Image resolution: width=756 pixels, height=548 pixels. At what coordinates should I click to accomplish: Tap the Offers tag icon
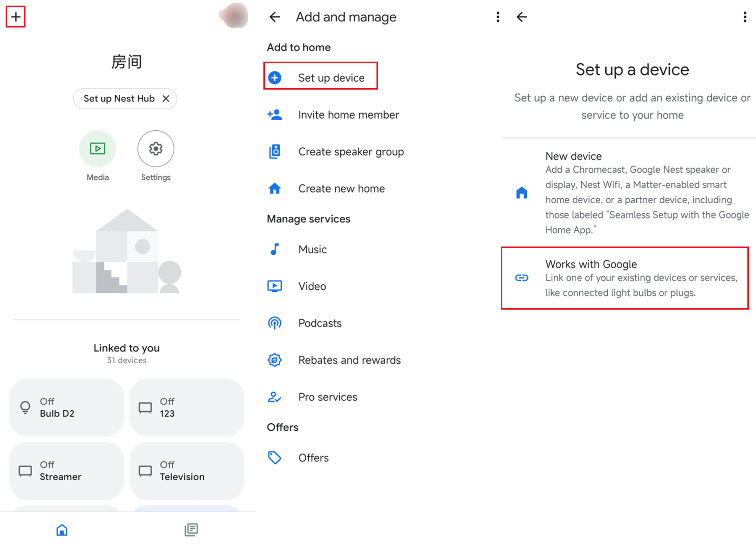(x=275, y=457)
